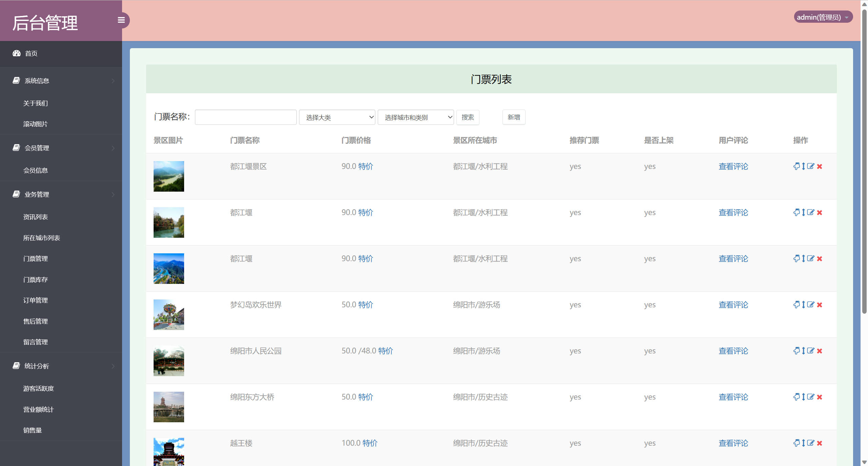The image size is (868, 466).
Task: Click the edit pencil icon for 越王楼 row
Action: tap(811, 443)
